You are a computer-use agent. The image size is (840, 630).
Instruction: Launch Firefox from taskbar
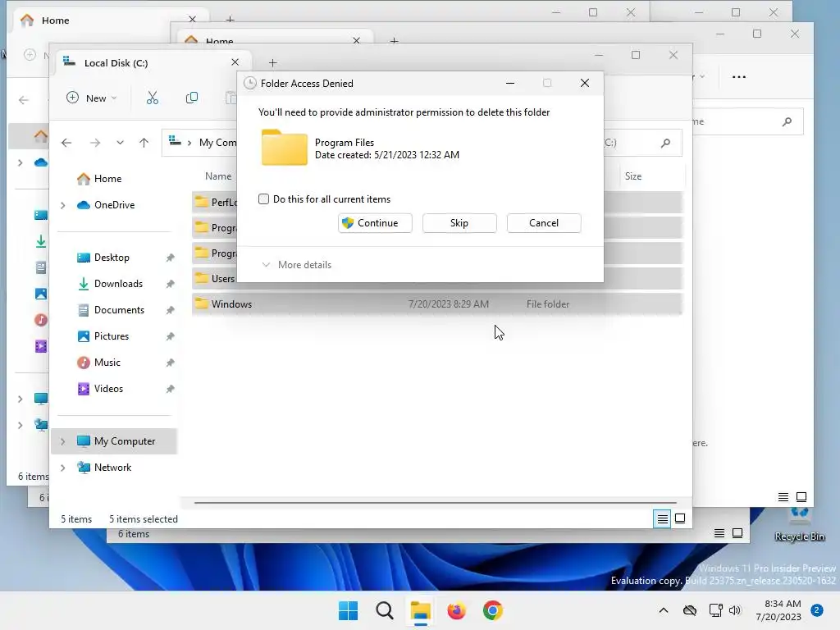tap(456, 610)
